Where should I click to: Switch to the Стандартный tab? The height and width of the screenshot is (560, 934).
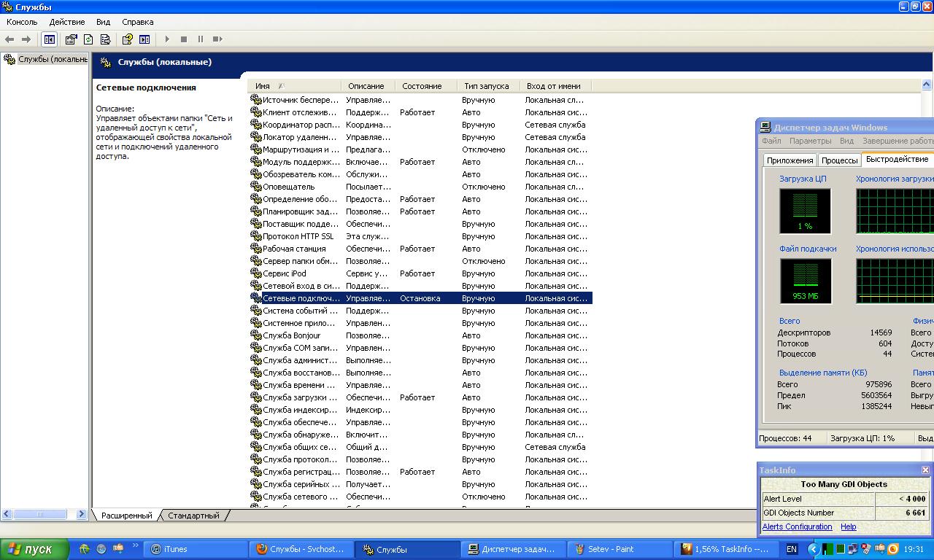point(193,516)
